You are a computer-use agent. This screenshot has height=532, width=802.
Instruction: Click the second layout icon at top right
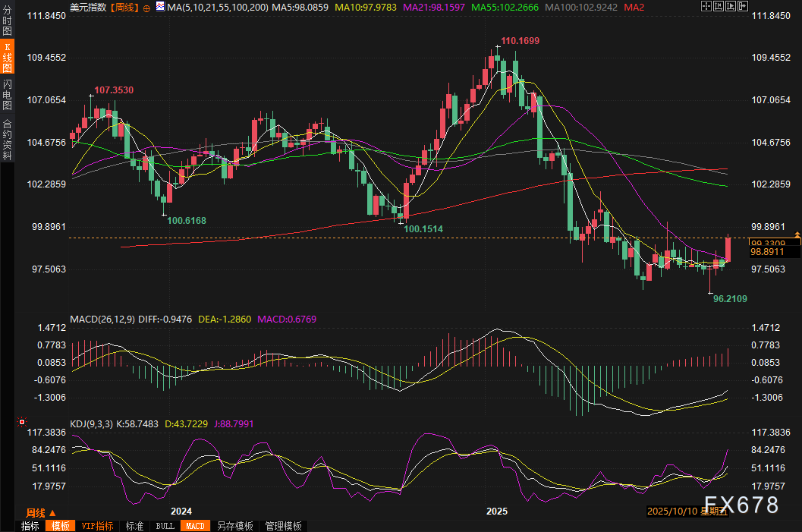[x=719, y=7]
